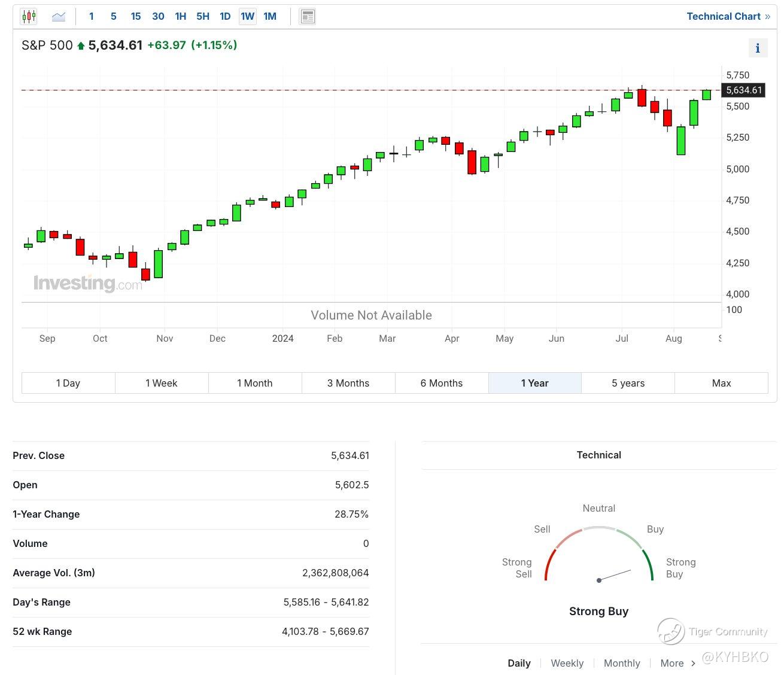Screen dimensions: 784x675
Task: Select the 5H interval
Action: pos(203,16)
